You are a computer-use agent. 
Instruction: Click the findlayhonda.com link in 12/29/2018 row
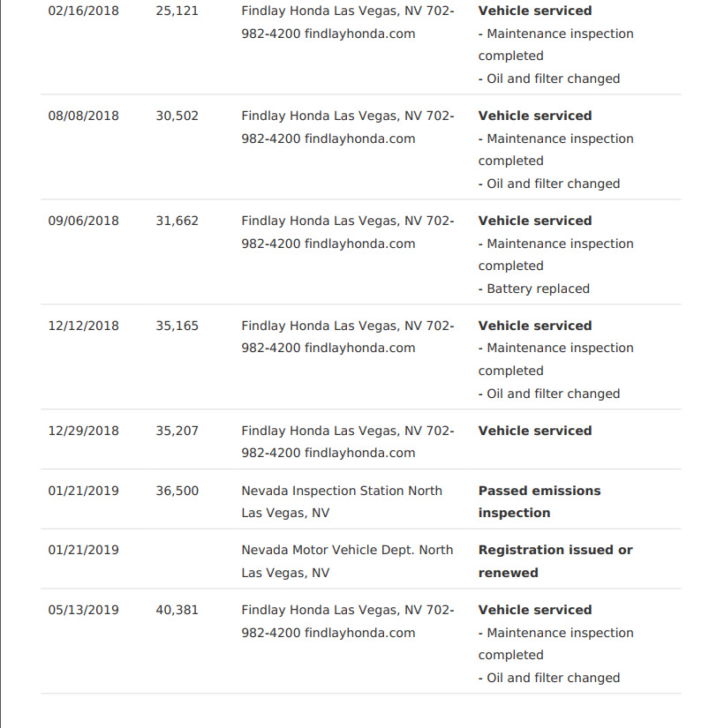[x=359, y=453]
